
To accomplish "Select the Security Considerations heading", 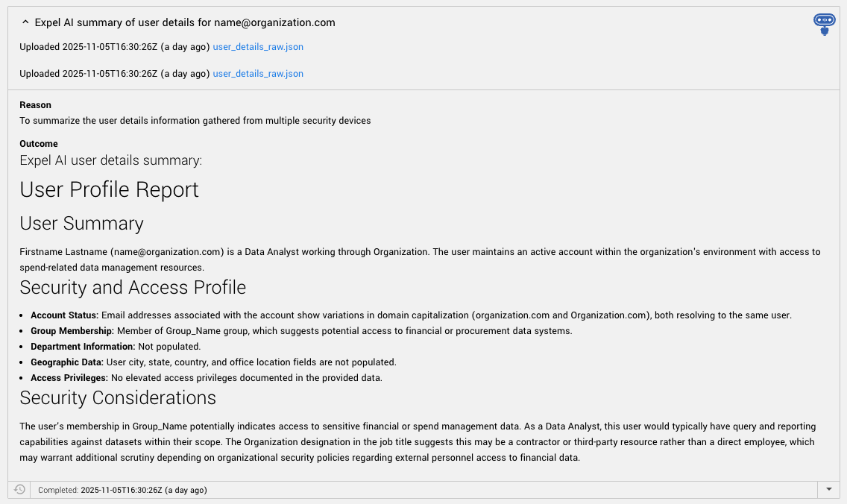I will tap(117, 397).
